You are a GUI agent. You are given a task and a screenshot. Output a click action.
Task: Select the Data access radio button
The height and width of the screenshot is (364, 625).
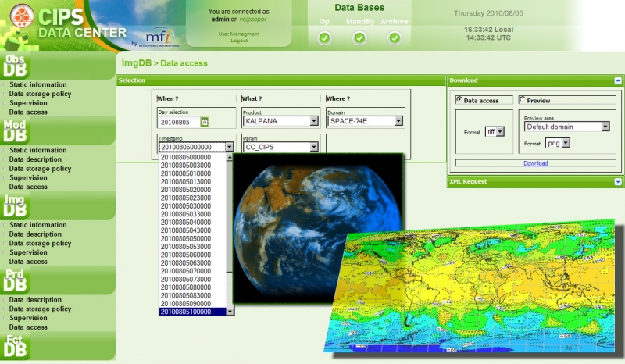tap(459, 99)
